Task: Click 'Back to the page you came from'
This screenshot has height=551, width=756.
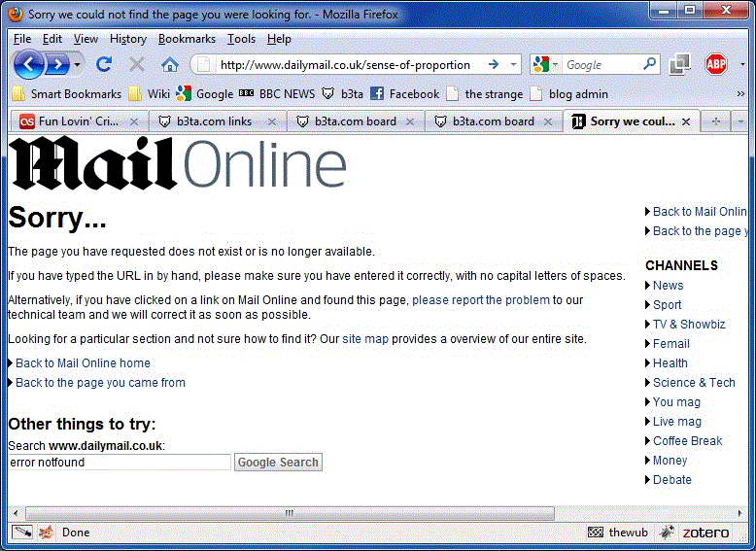Action: coord(100,383)
